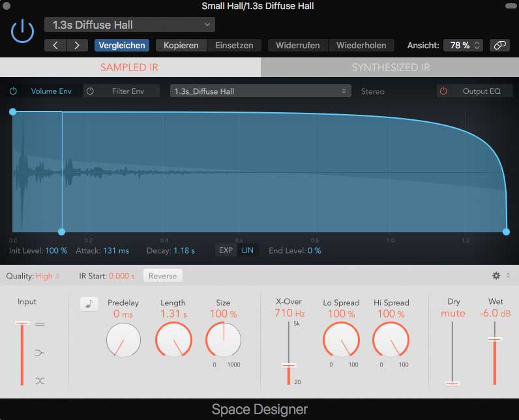Open the Quality High dropdown
Screen dimensions: 519x420
coord(48,276)
